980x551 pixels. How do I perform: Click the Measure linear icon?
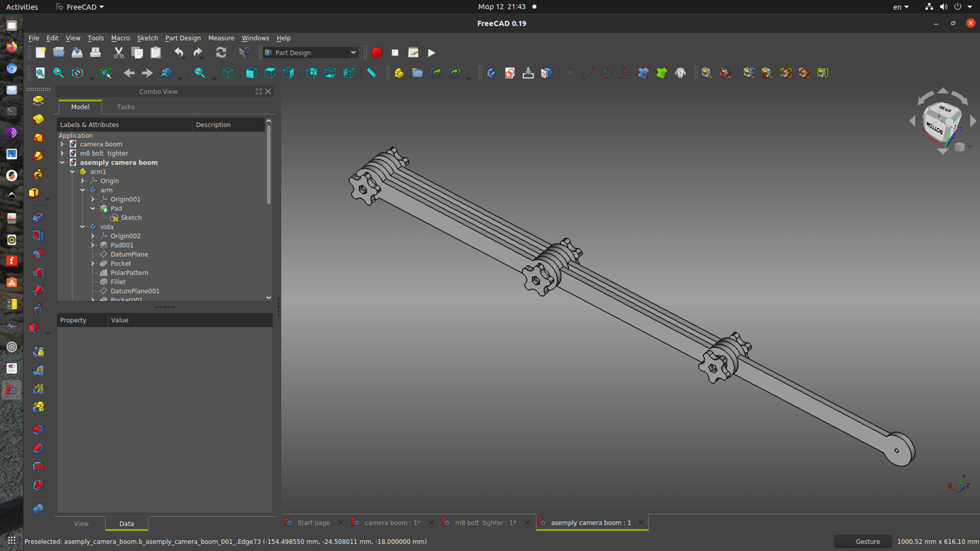tap(707, 72)
